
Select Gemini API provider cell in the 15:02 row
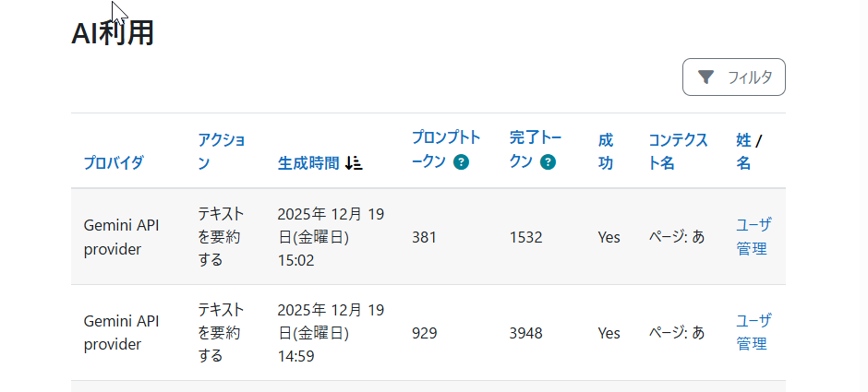(x=122, y=236)
